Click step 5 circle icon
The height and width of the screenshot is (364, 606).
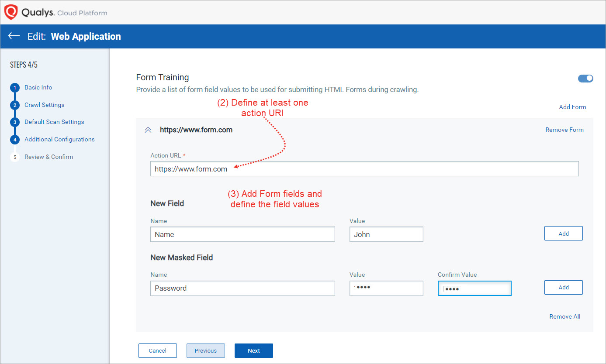[x=15, y=157]
